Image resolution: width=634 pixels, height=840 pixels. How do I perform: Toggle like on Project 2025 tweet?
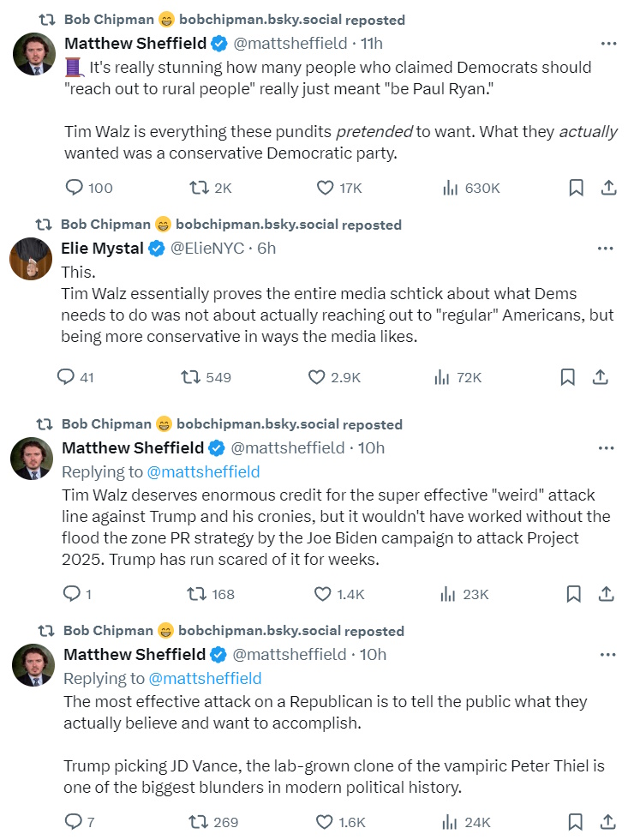[x=323, y=594]
